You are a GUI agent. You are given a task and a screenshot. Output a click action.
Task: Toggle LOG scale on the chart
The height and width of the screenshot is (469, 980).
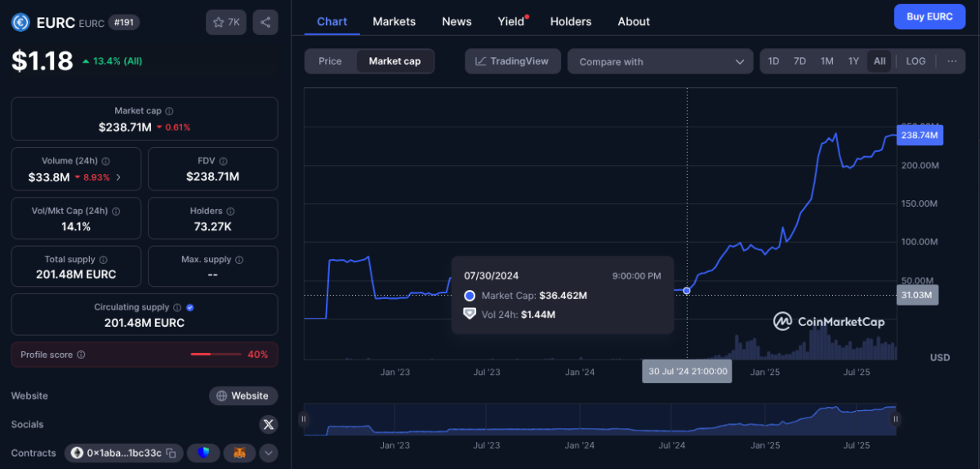tap(915, 61)
